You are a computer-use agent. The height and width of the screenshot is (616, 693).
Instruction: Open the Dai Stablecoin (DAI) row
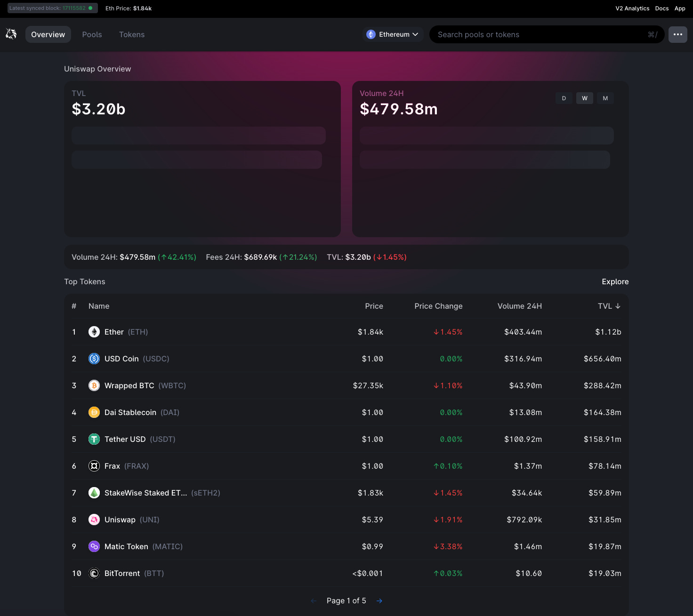point(346,412)
